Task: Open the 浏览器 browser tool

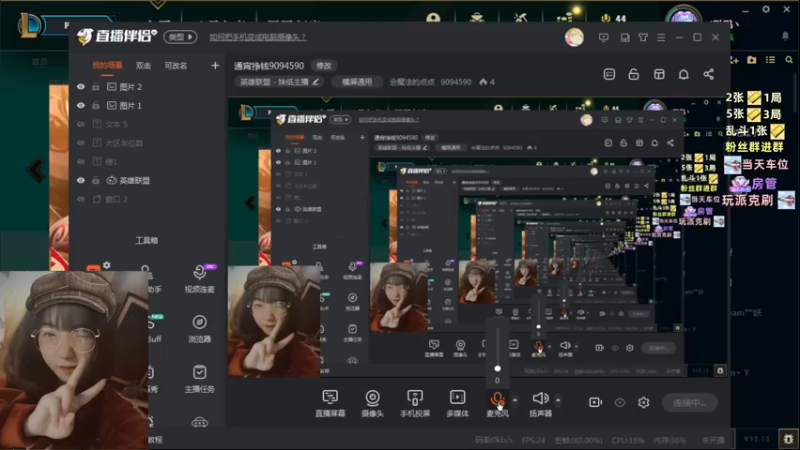Action: coord(199,329)
